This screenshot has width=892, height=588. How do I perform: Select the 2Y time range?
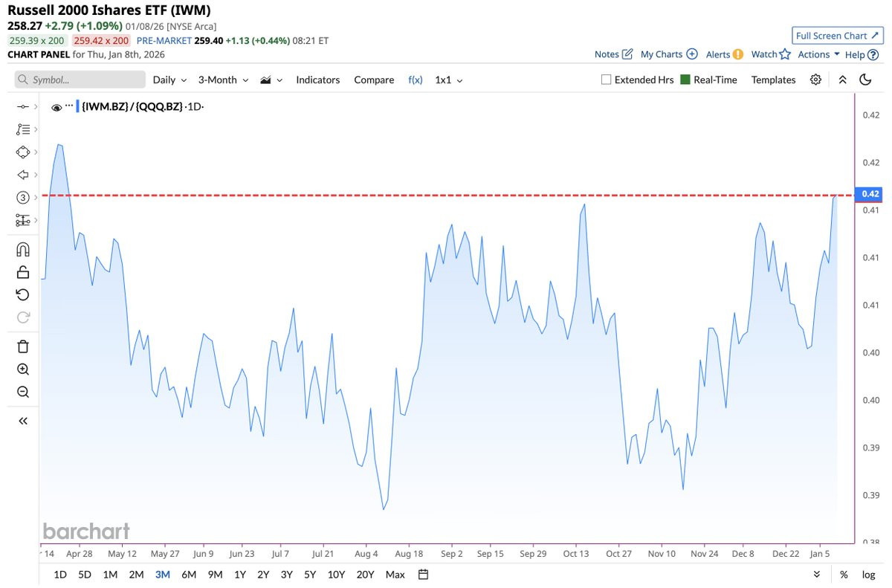pos(263,574)
